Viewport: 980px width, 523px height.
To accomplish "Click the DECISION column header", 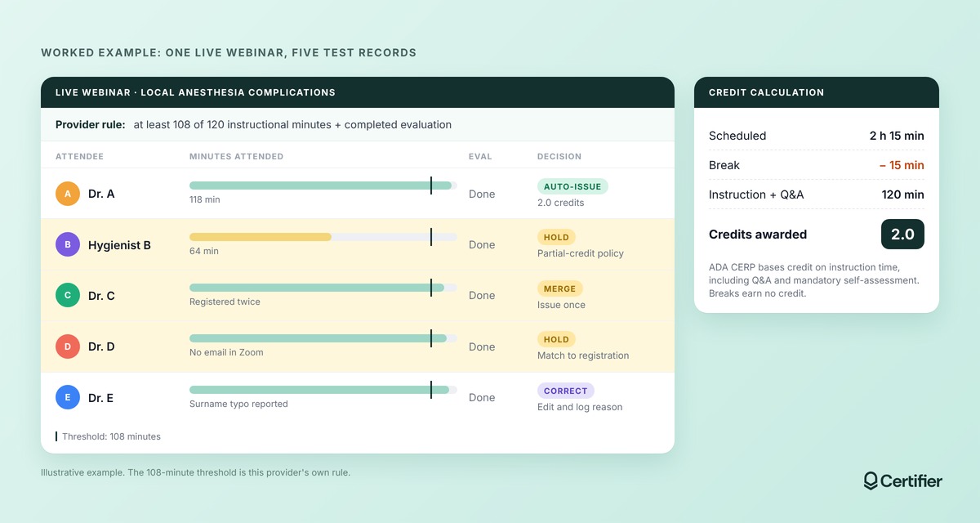I will click(559, 156).
